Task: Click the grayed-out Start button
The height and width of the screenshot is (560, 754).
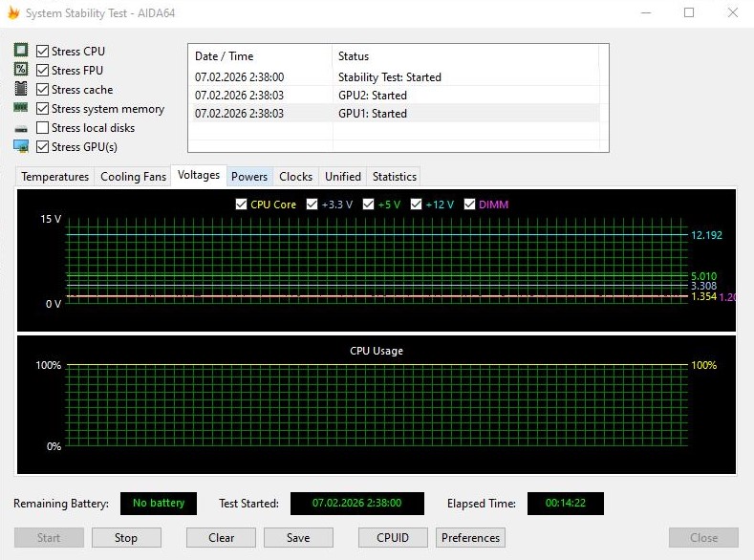Action: 49,537
